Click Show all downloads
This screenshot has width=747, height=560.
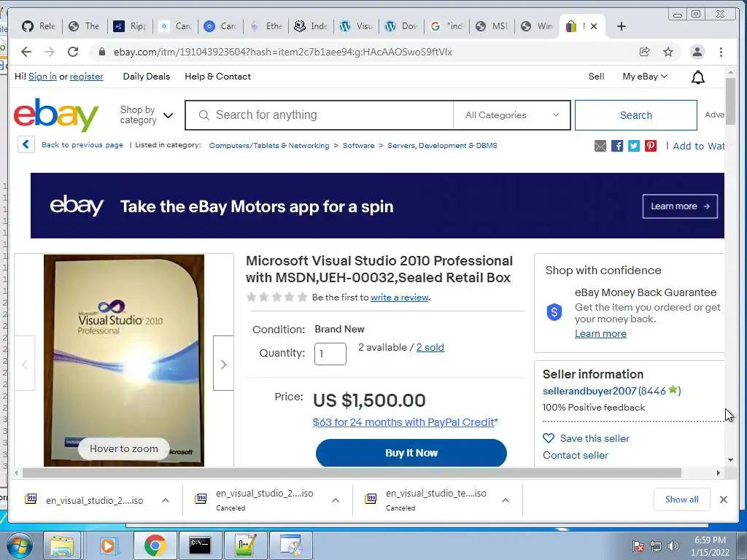tap(682, 499)
